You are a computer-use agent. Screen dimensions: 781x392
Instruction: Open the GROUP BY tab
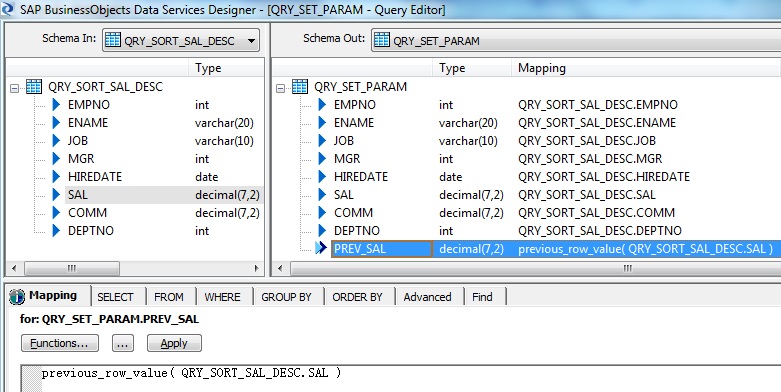(286, 297)
